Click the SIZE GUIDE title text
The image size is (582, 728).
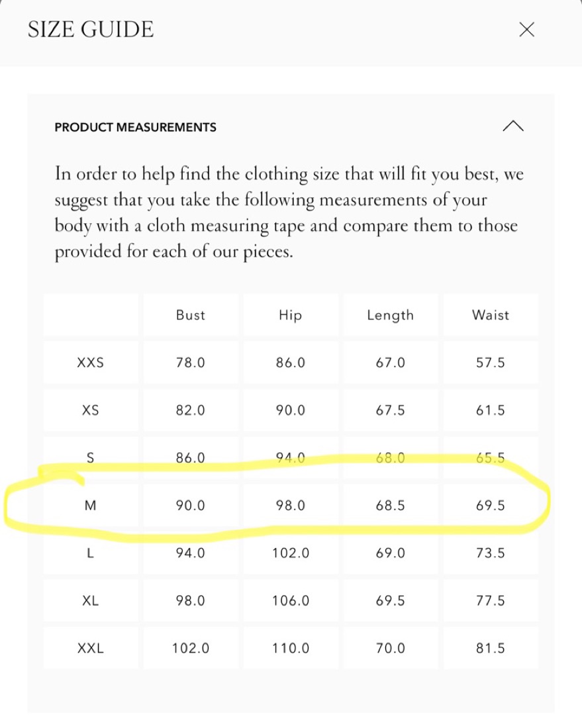pos(91,30)
